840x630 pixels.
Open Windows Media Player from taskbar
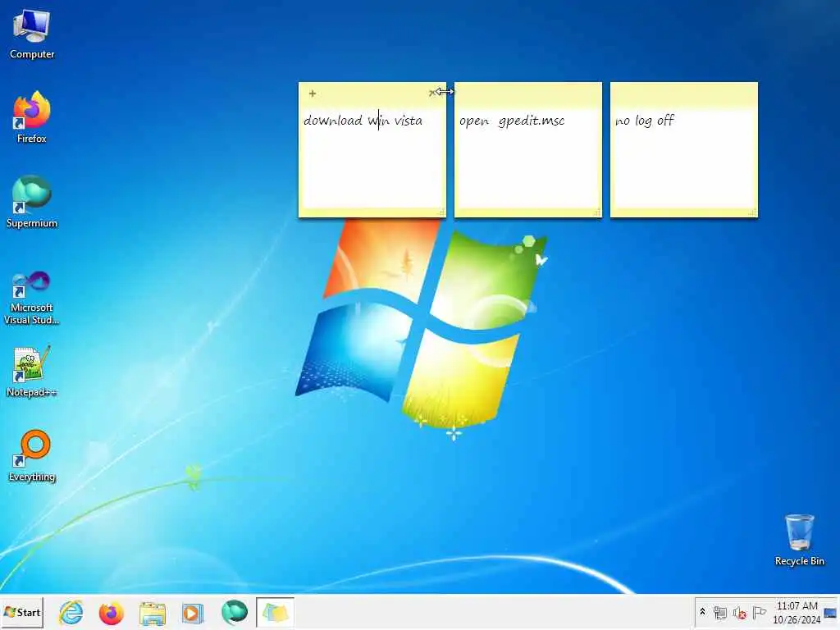click(192, 613)
